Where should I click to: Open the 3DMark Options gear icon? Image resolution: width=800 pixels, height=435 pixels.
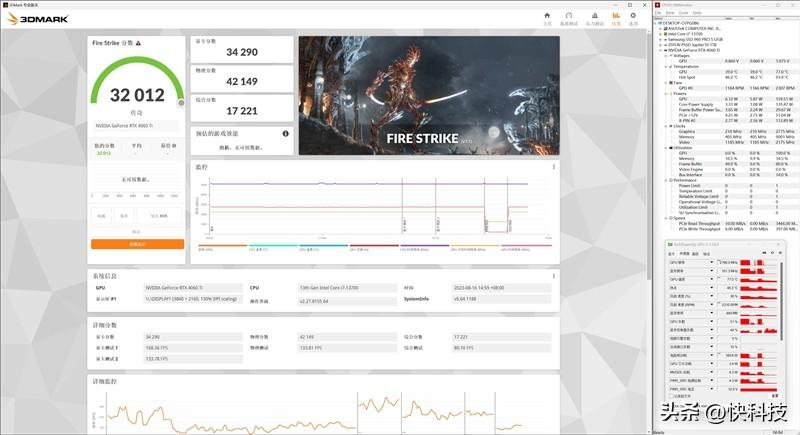(633, 16)
